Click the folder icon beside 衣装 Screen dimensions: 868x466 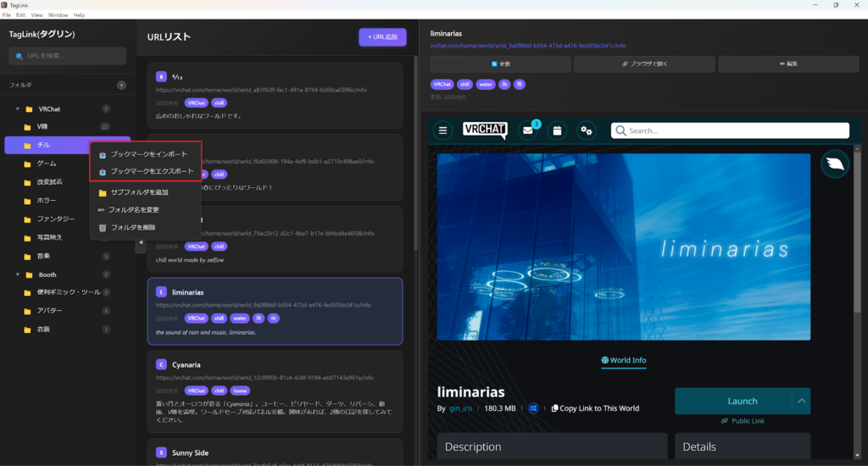(27, 330)
